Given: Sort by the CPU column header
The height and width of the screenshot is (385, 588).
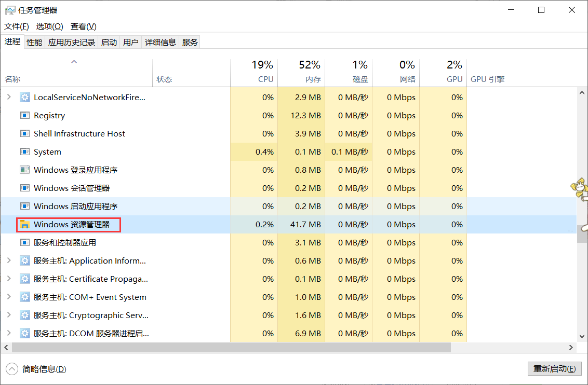Looking at the screenshot, I should (254, 73).
